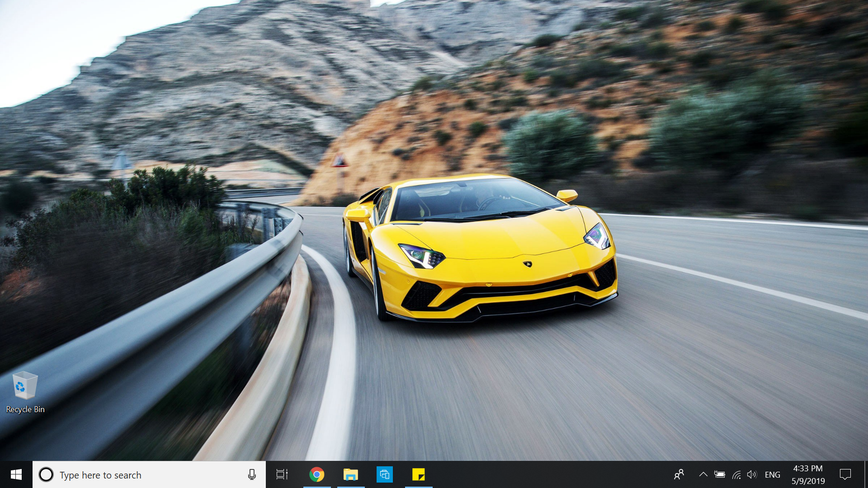Open File Explorer from the taskbar
Image resolution: width=868 pixels, height=488 pixels.
click(x=351, y=474)
